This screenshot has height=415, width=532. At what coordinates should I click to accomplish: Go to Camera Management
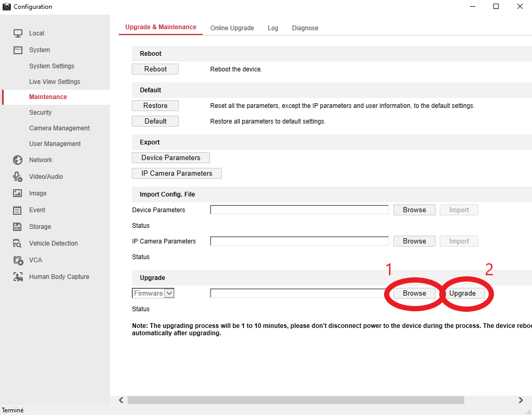(59, 128)
